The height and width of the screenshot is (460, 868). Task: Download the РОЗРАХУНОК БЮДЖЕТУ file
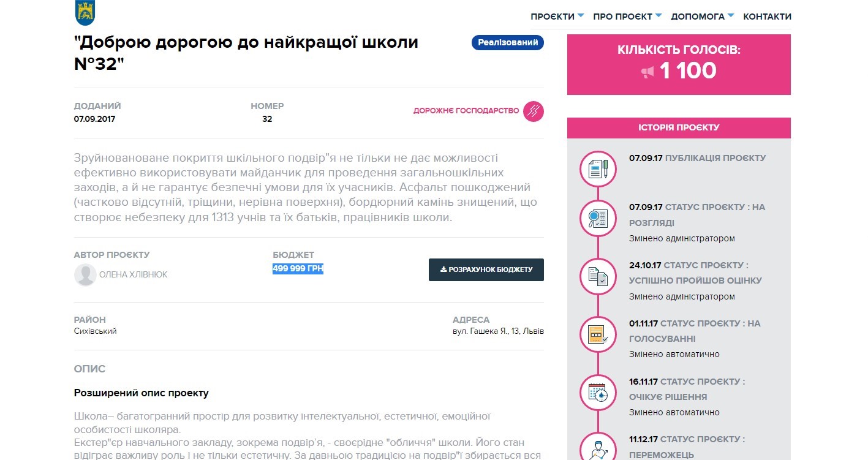(486, 270)
